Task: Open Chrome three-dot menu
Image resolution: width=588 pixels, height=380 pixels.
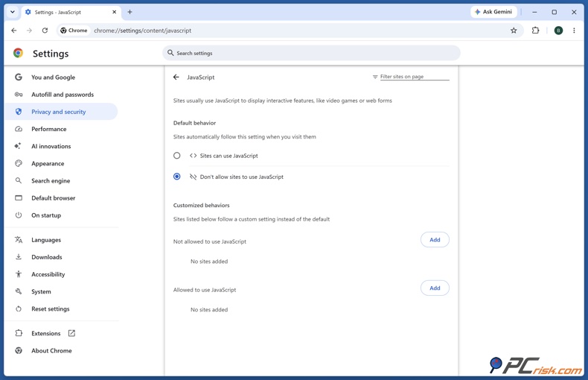Action: pos(574,31)
